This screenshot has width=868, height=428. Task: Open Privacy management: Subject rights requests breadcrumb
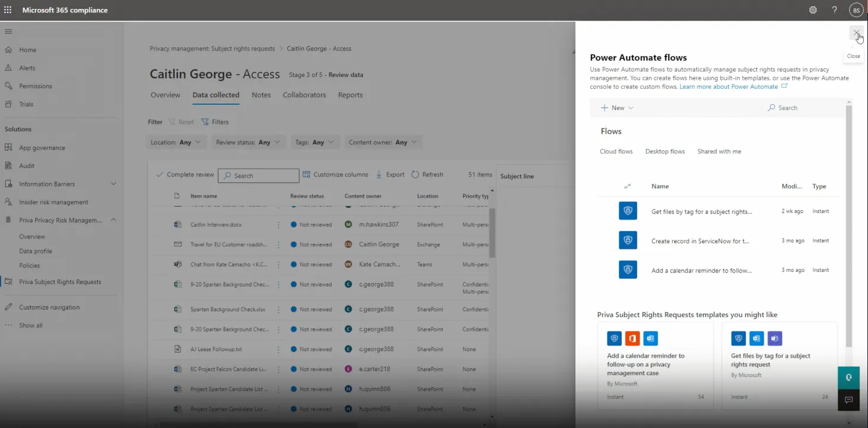(x=212, y=49)
